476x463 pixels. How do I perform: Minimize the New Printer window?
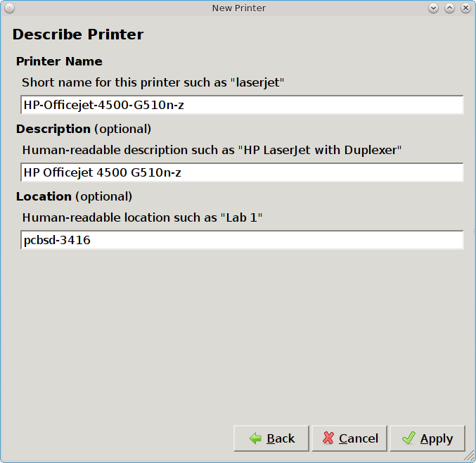pyautogui.click(x=433, y=8)
